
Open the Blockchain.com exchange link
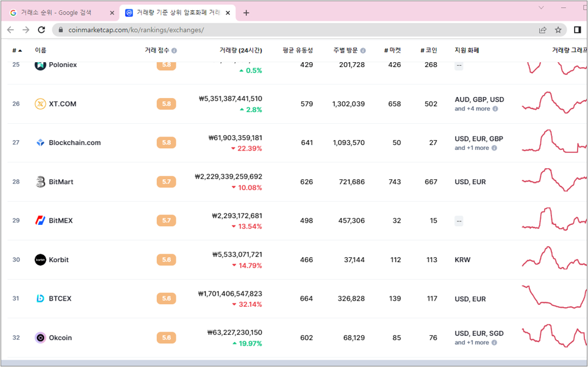pyautogui.click(x=74, y=143)
